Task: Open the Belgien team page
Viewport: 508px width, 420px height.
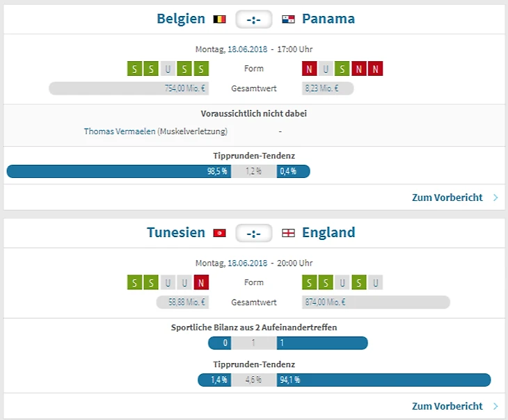Action: click(x=181, y=19)
